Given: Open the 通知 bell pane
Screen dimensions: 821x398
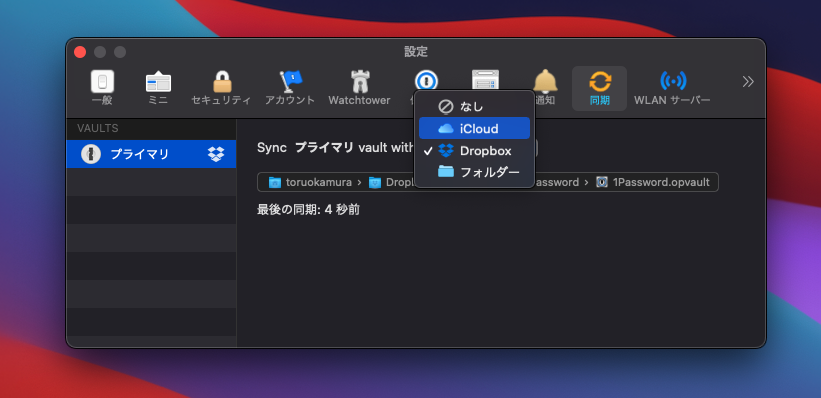Looking at the screenshot, I should tap(545, 88).
